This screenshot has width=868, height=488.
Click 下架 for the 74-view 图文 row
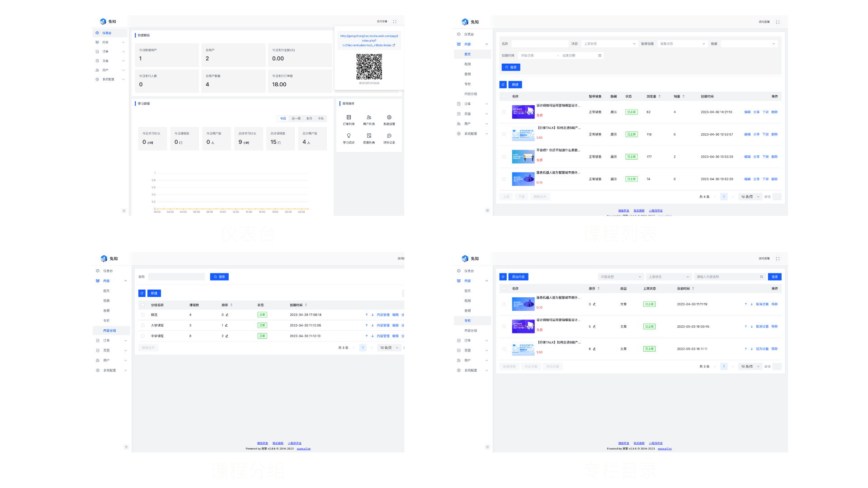pos(765,179)
